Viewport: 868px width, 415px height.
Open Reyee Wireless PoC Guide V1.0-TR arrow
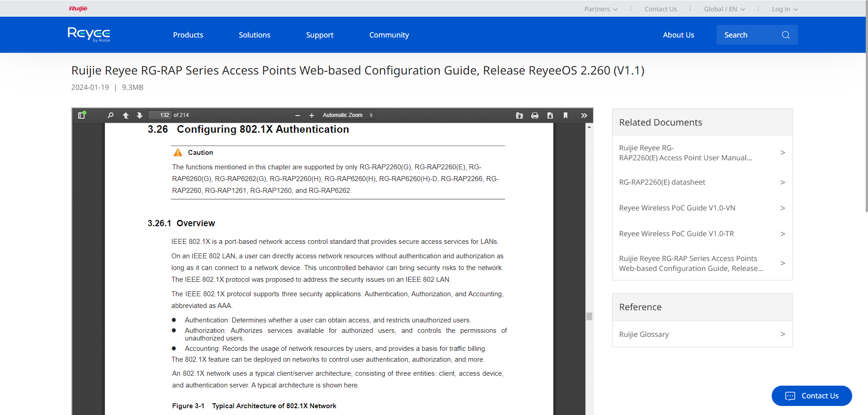[783, 233]
